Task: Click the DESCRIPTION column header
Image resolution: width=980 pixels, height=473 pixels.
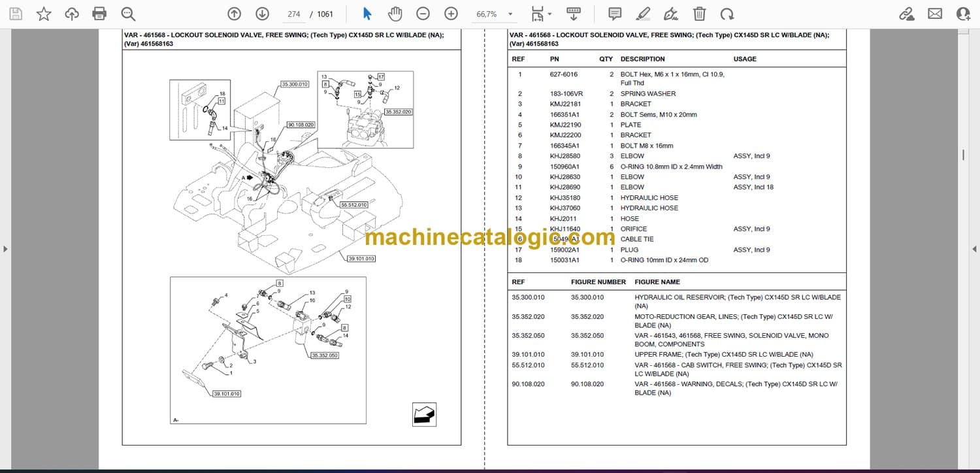Action: click(643, 59)
